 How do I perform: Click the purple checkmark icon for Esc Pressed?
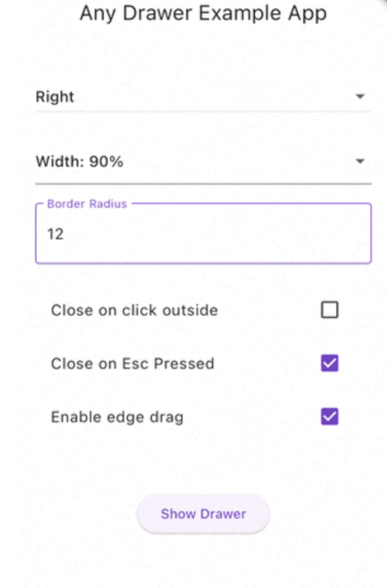point(330,364)
